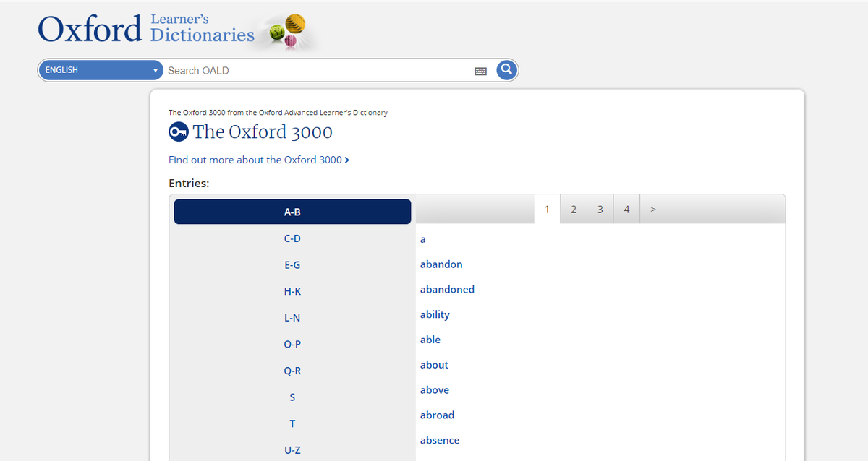Select the H-K entries tab

point(292,291)
